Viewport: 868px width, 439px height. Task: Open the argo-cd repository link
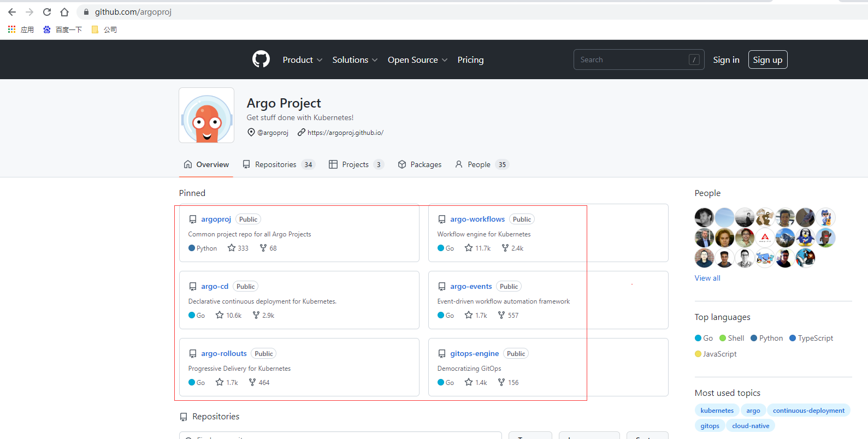tap(215, 286)
